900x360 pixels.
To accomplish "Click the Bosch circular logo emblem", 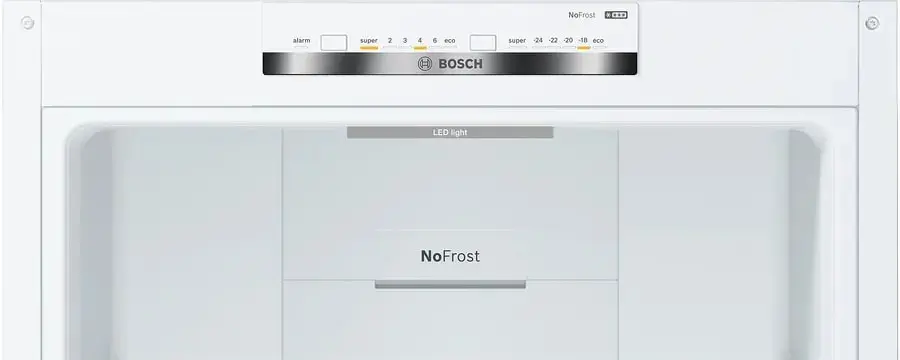I will coord(425,64).
